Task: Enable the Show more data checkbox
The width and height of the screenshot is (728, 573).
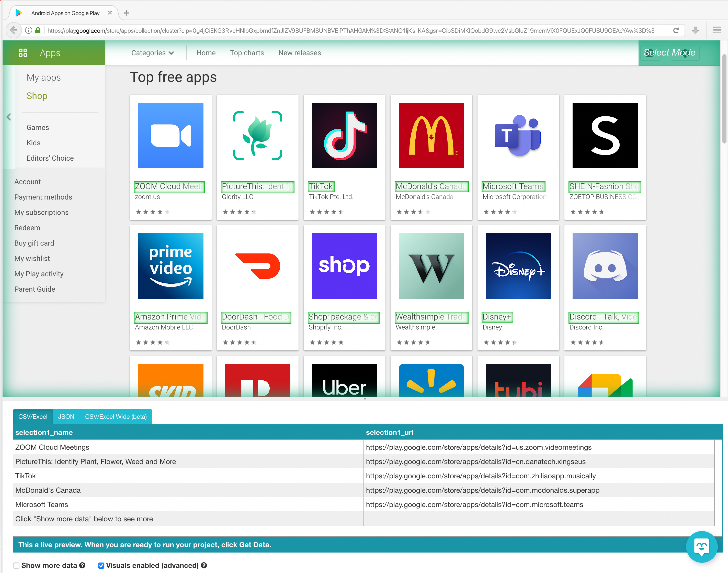Action: coord(16,566)
